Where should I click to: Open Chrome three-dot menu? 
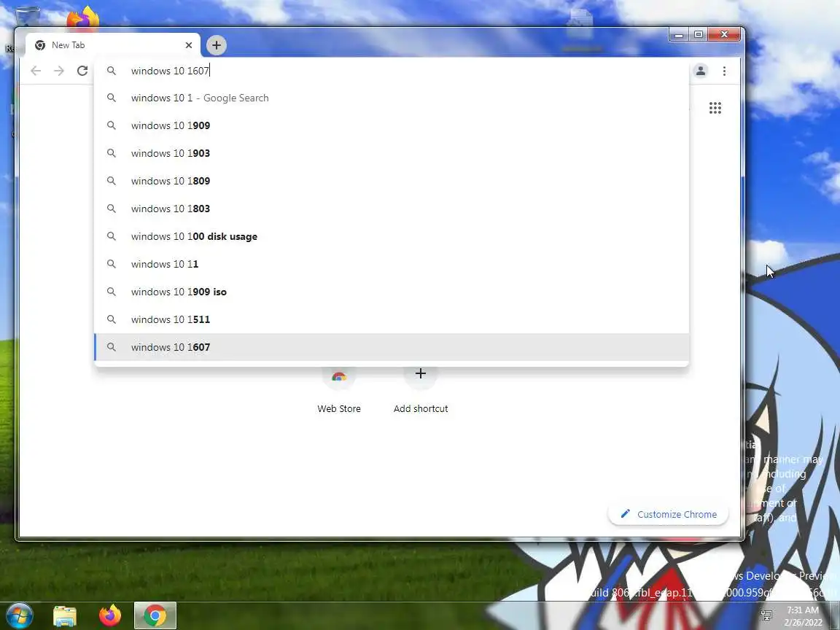tap(724, 71)
